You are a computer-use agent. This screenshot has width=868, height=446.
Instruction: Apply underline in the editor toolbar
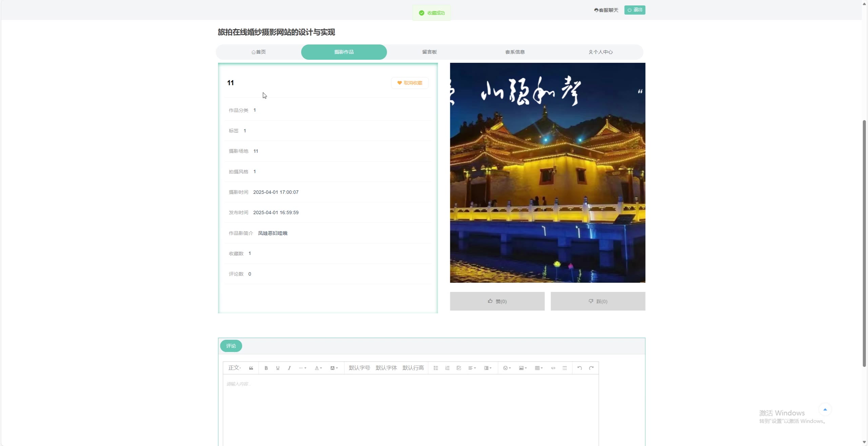coord(278,368)
